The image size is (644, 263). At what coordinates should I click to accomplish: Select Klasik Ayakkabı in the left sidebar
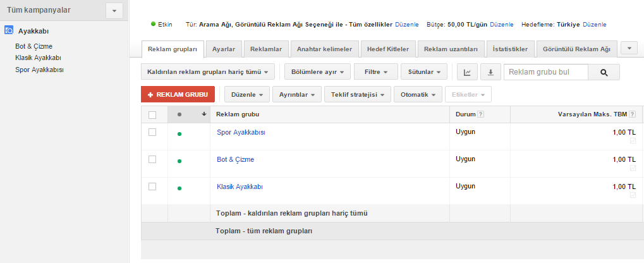point(38,58)
